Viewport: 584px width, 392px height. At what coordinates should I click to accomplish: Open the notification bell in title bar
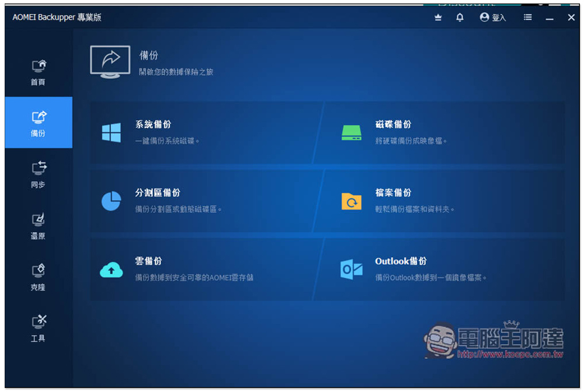460,17
